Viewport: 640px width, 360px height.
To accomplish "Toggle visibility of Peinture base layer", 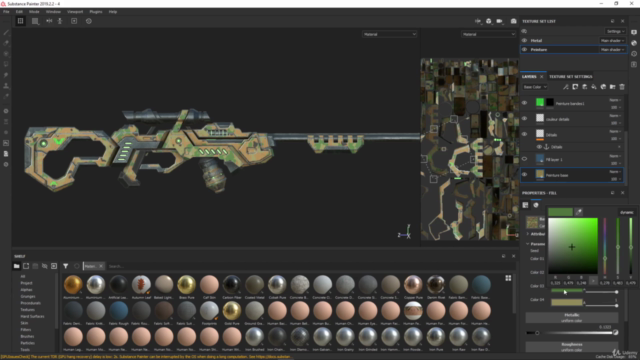I will (x=524, y=174).
